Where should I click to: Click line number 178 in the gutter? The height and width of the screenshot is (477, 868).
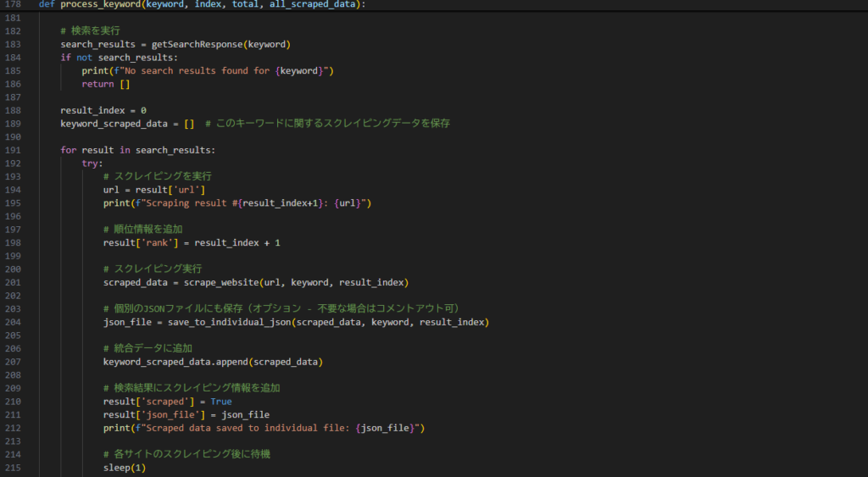click(x=13, y=4)
